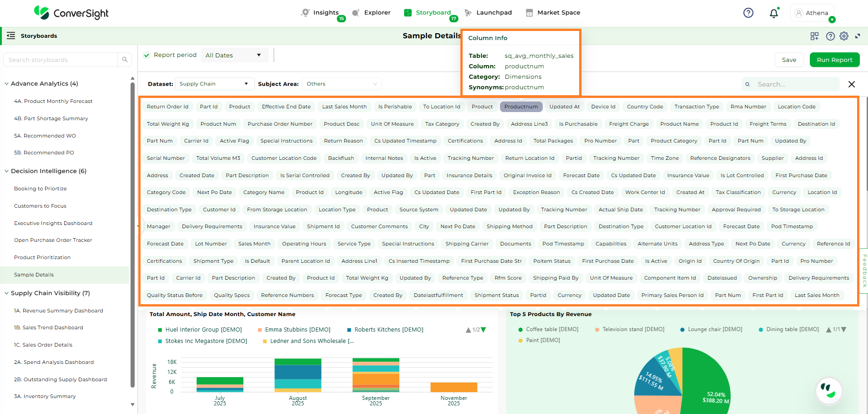The image size is (868, 414).
Task: Close the column chooser panel with X
Action: 852,84
